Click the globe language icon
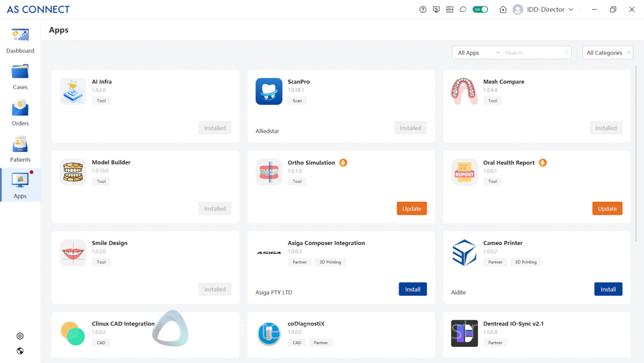The image size is (644, 363). pos(20,351)
